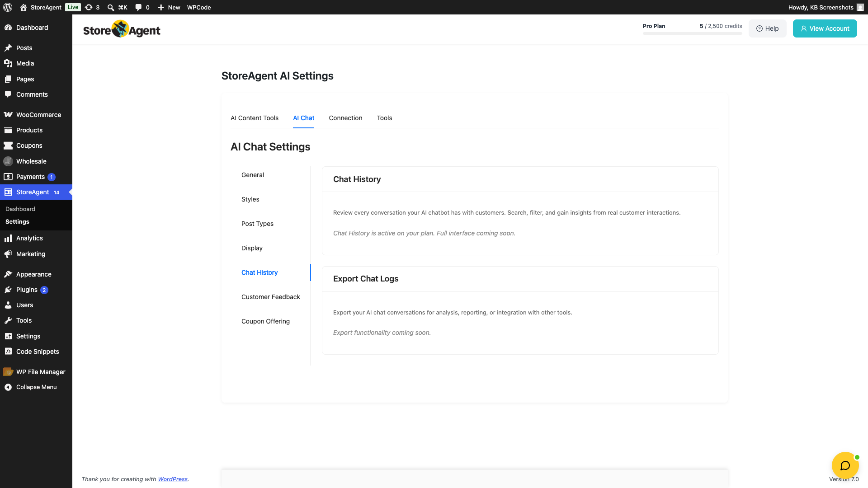Open Display settings section
Image resolution: width=868 pixels, height=488 pixels.
coord(252,248)
